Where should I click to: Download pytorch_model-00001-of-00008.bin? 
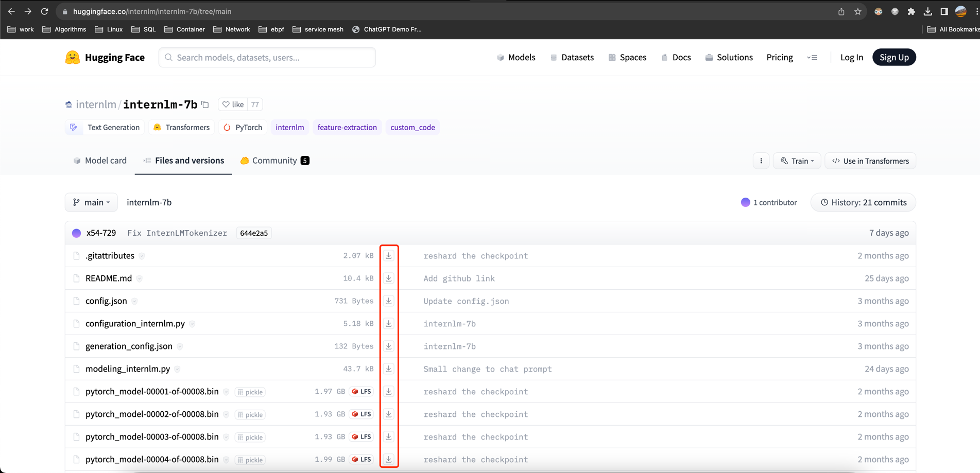point(389,392)
